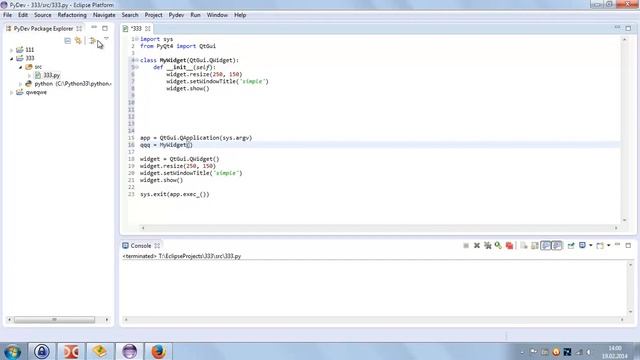The height and width of the screenshot is (360, 640).
Task: Open the Search menu
Action: pyautogui.click(x=130, y=15)
